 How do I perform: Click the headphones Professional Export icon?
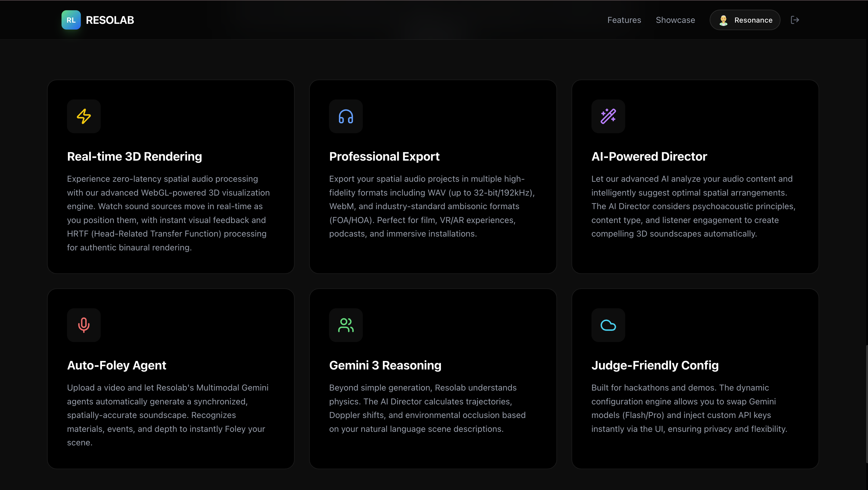click(x=346, y=116)
